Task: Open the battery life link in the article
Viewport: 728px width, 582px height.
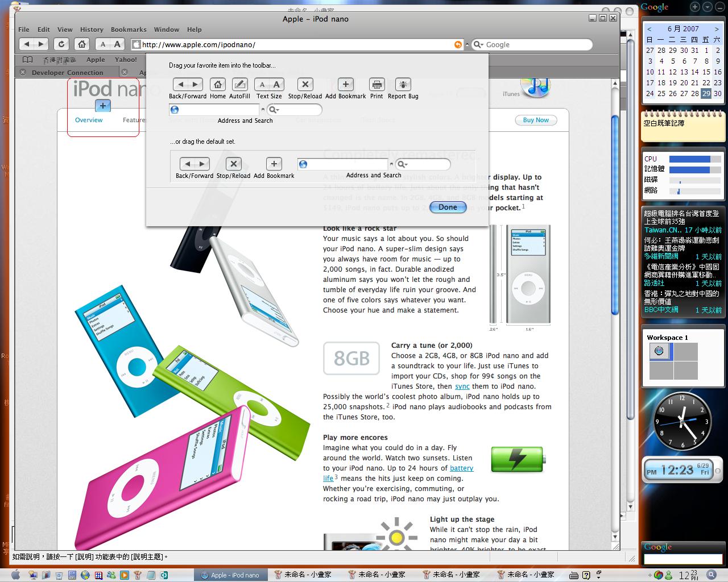Action: point(461,468)
